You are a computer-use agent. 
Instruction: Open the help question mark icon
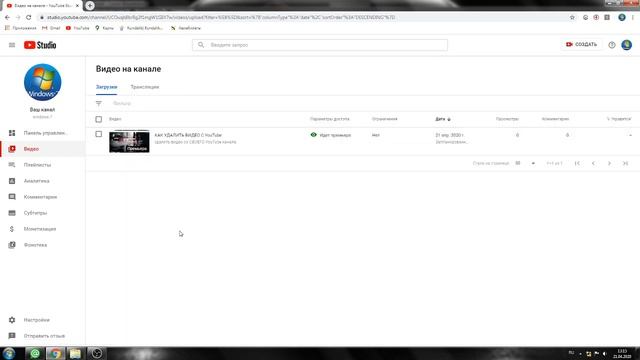(x=611, y=45)
